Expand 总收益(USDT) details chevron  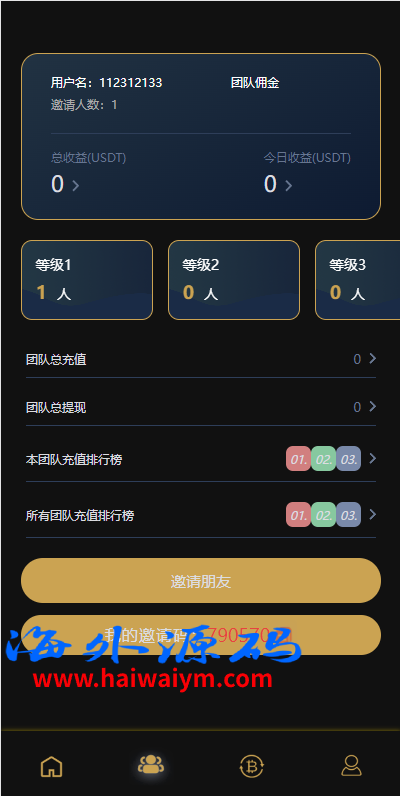tap(76, 186)
